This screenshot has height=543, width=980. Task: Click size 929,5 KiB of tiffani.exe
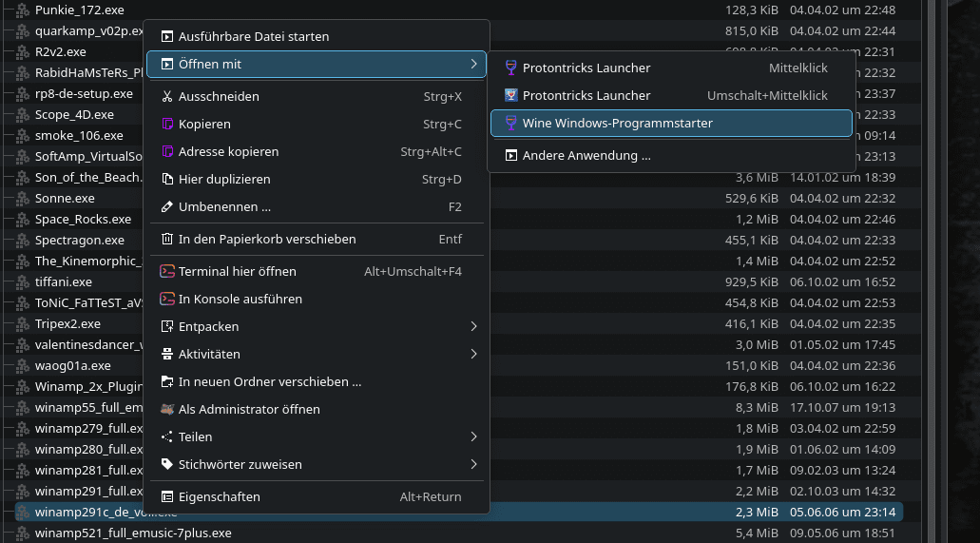click(751, 282)
